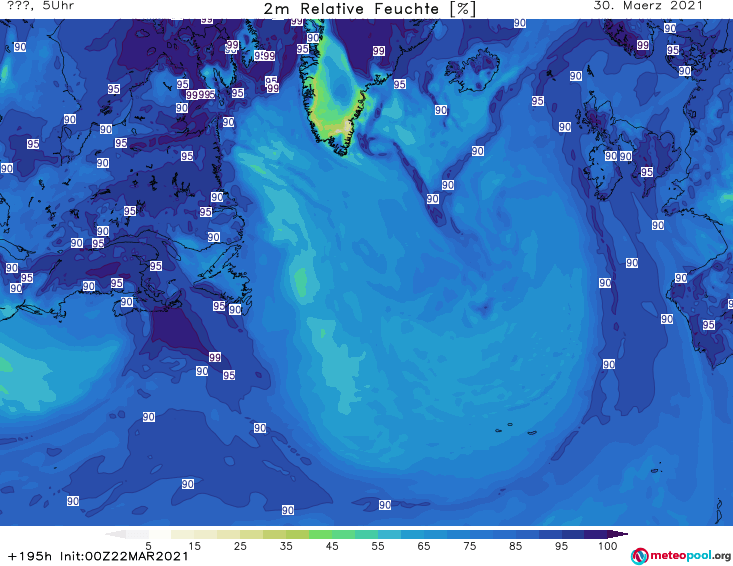Click the '15' legend scale label
Viewport: 733px width, 566px height.
coord(194,546)
